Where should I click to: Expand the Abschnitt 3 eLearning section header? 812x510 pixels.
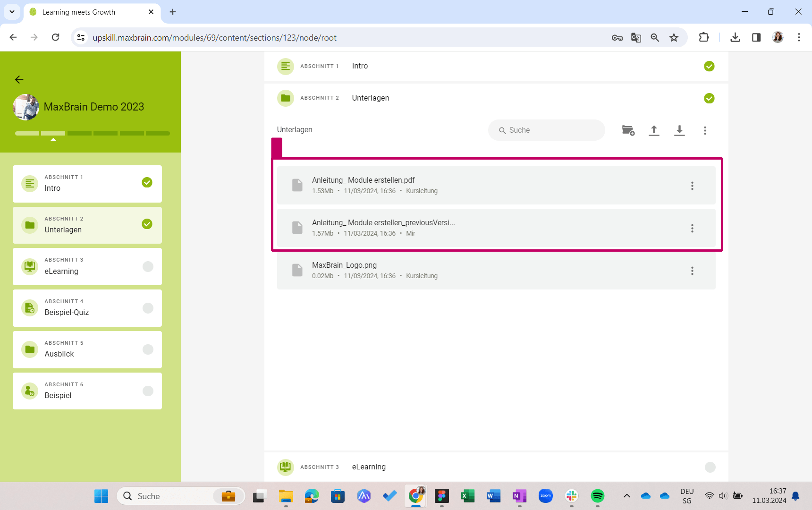click(x=496, y=467)
